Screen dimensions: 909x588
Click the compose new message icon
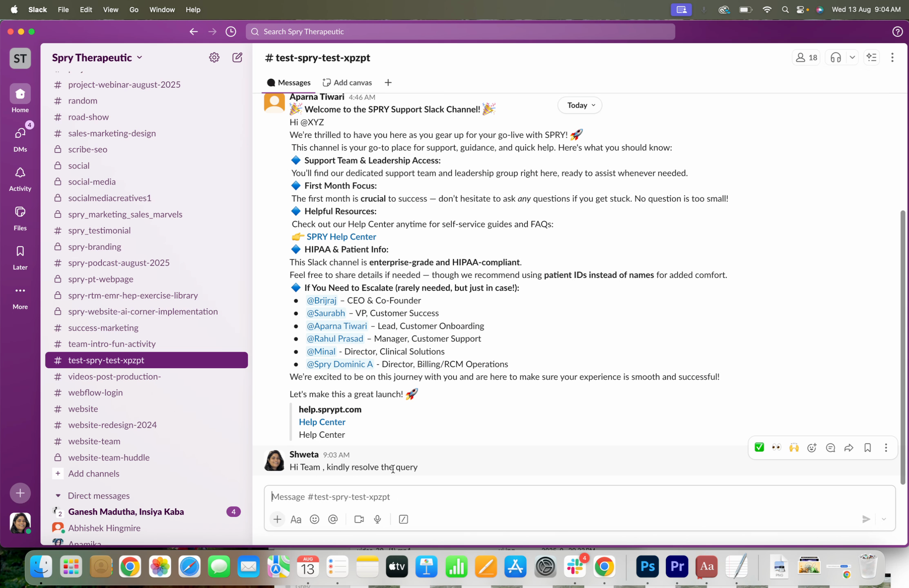coord(237,58)
